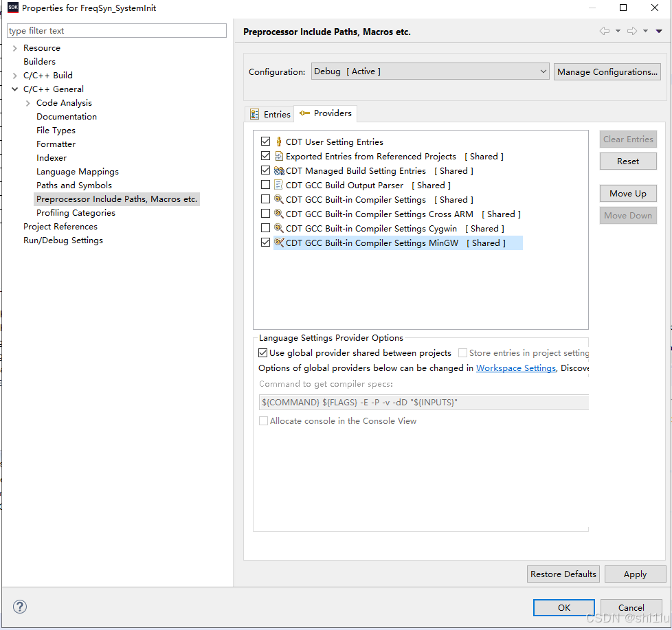Expand the Code Analysis tree node
The height and width of the screenshot is (630, 672).
(27, 102)
